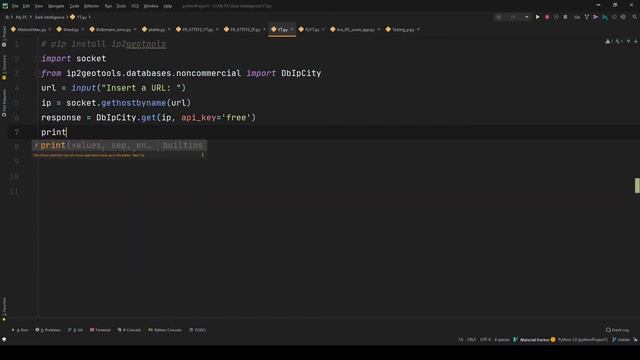Viewport: 640px width, 360px height.
Task: Close the active YT.py editor tab
Action: pyautogui.click(x=292, y=29)
